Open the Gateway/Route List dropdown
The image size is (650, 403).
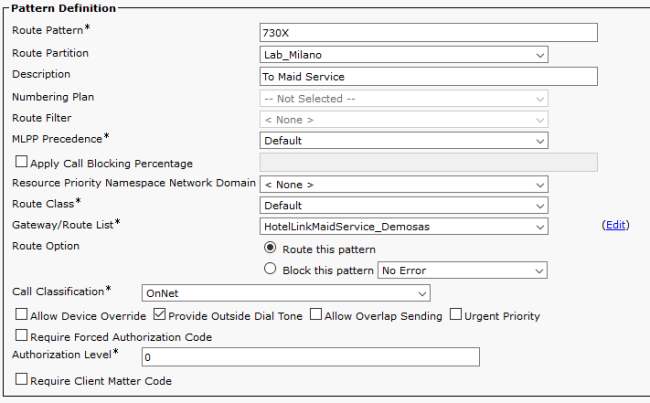click(404, 226)
